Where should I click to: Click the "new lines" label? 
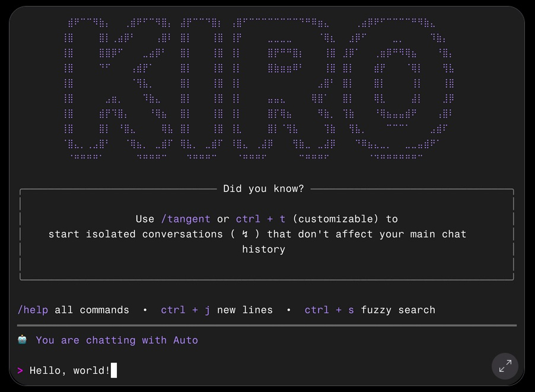click(x=245, y=310)
